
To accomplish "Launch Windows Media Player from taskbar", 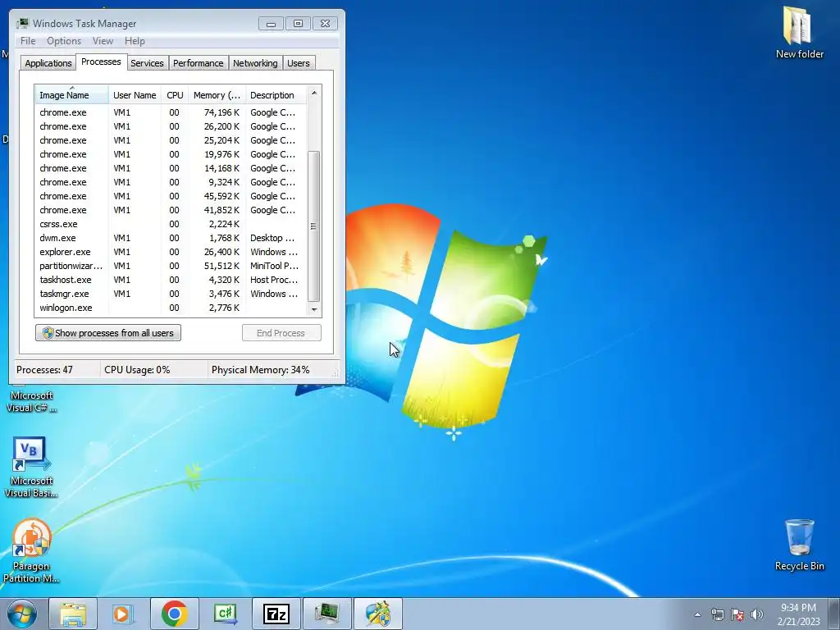I will point(123,614).
